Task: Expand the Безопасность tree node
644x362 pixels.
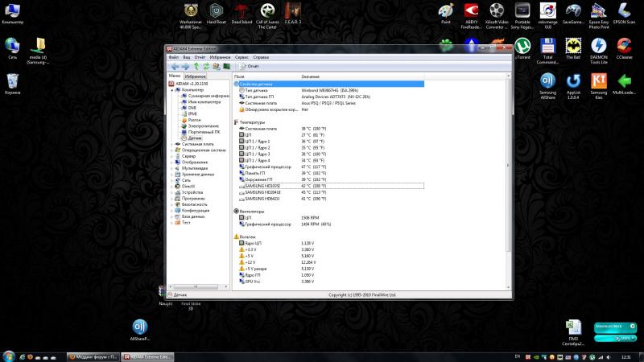Action: pos(172,204)
